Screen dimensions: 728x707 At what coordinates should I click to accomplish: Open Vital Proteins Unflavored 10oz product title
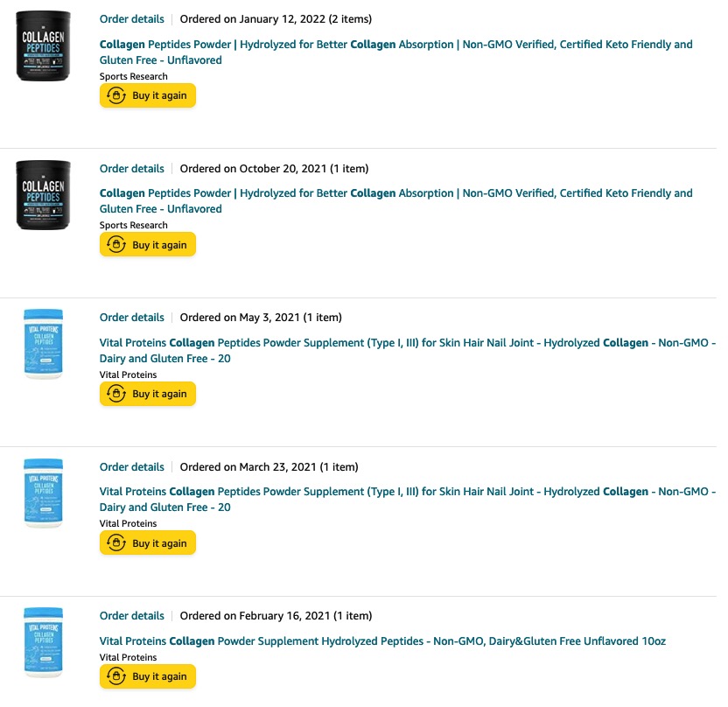click(382, 641)
